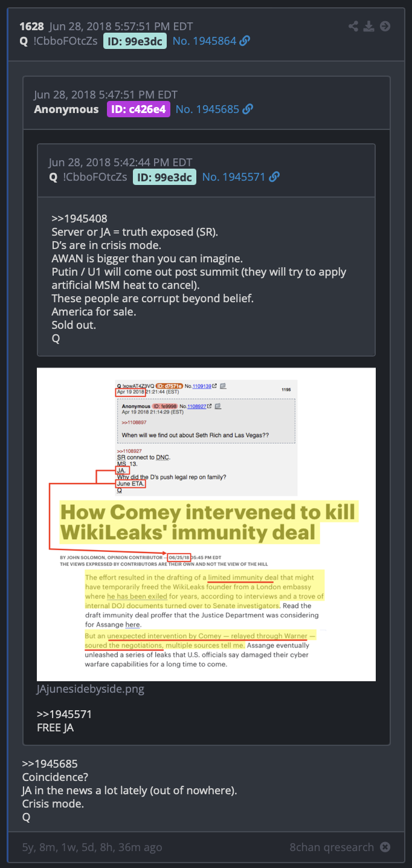412x868 pixels.
Task: Click the >>1945408 reply reference
Action: pyautogui.click(x=79, y=219)
